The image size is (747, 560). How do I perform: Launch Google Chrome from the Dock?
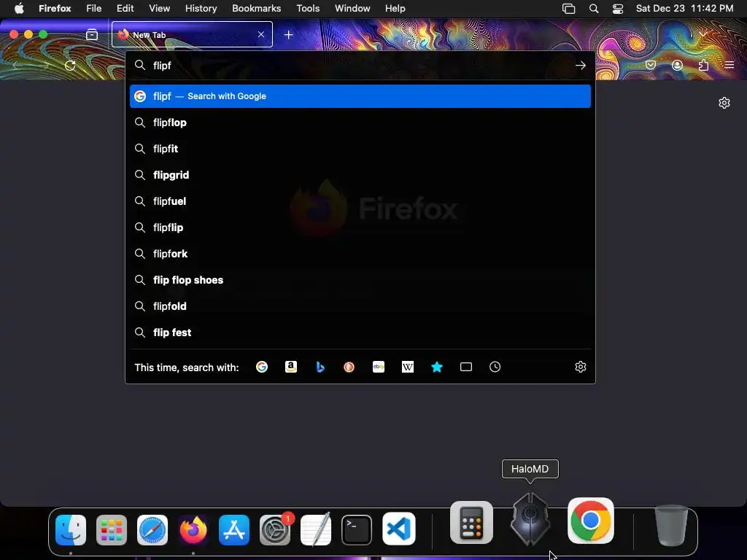coord(591,521)
